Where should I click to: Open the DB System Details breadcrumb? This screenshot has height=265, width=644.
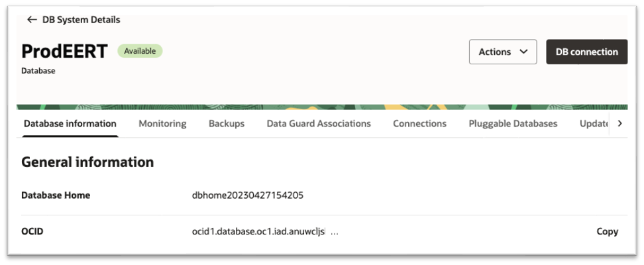(81, 20)
